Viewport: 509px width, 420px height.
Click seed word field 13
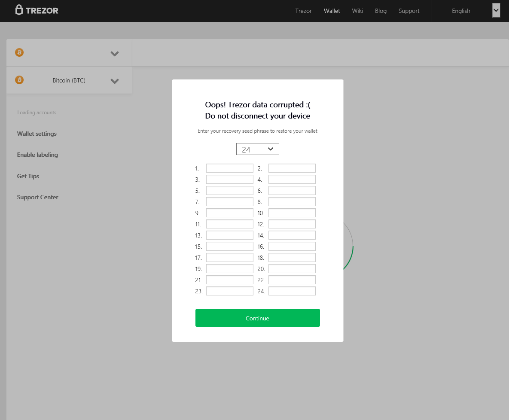coord(229,235)
